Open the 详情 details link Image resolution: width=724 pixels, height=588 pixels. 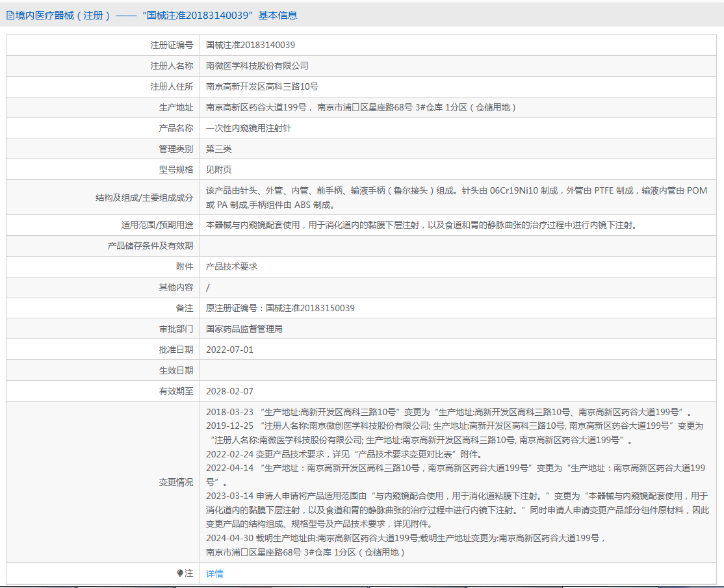point(214,574)
